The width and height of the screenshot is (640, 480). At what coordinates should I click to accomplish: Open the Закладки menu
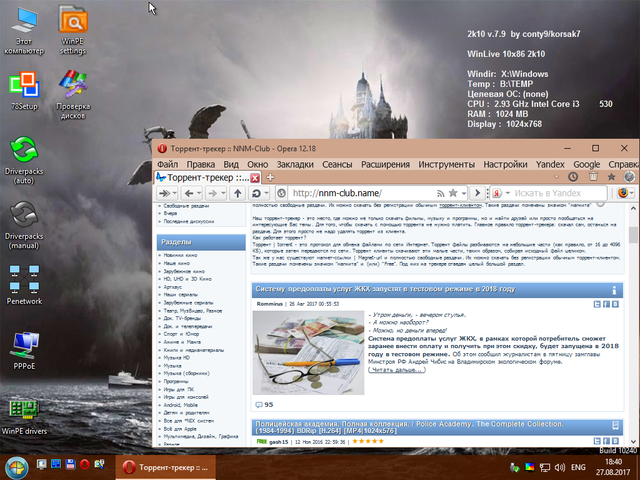295,164
